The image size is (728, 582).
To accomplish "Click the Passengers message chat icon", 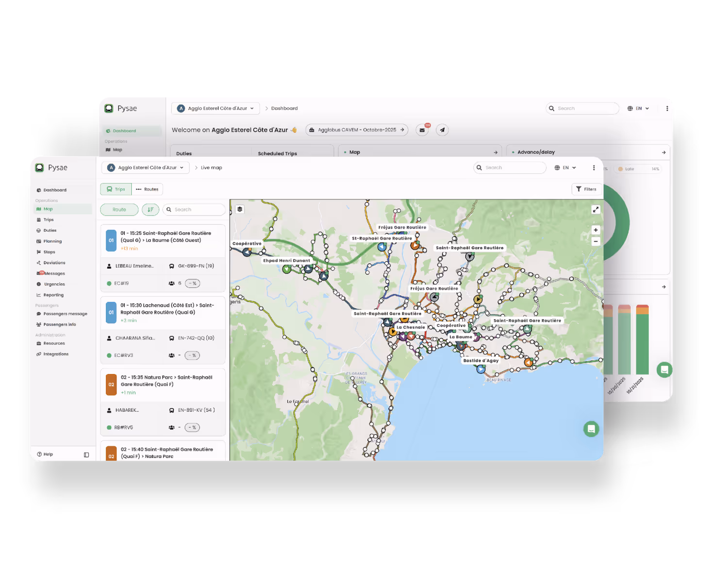I will click(x=39, y=314).
